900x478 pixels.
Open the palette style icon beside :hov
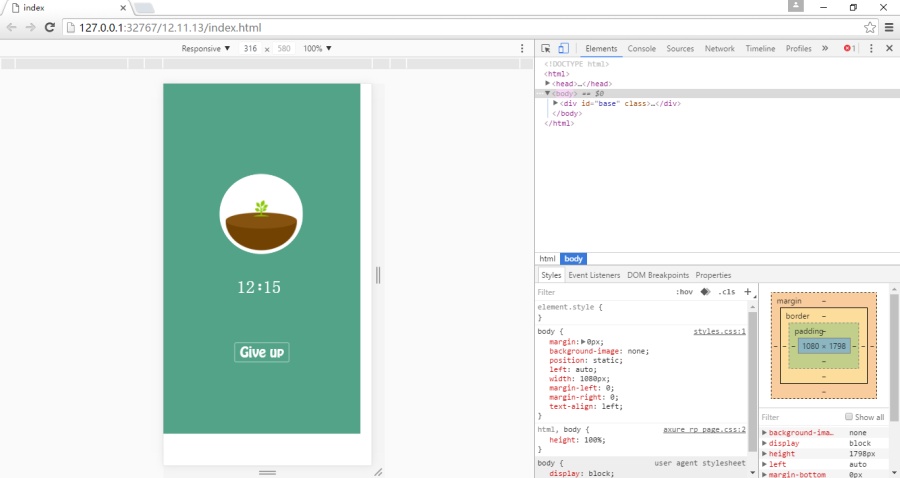click(705, 292)
